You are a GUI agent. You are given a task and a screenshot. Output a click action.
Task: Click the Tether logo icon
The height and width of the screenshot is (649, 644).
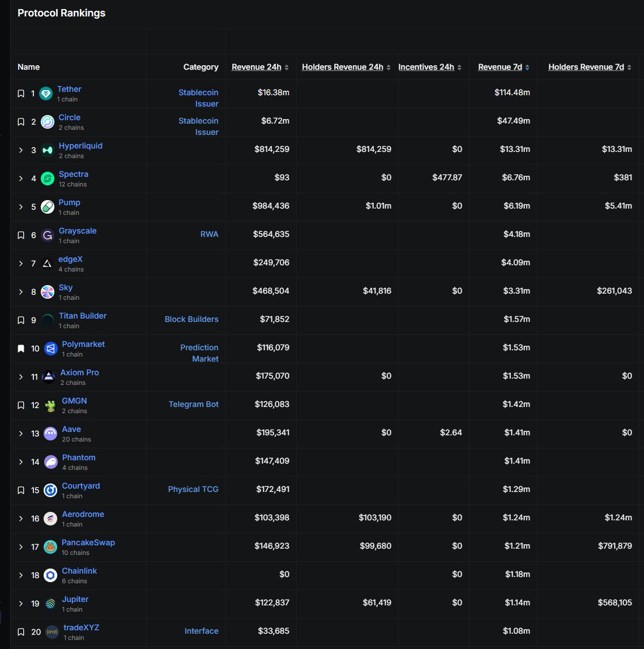[46, 94]
